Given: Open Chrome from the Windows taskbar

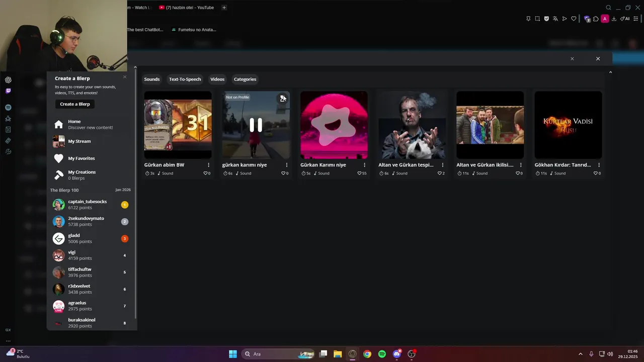Looking at the screenshot, I should click(x=367, y=354).
